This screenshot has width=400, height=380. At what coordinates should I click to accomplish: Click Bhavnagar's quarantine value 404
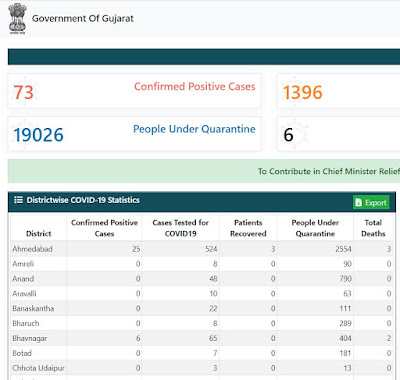click(346, 338)
